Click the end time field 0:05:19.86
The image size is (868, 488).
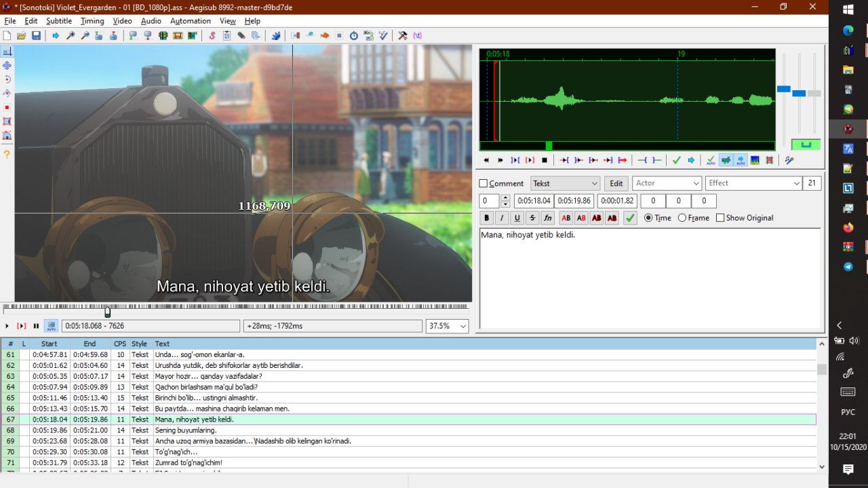coord(574,201)
